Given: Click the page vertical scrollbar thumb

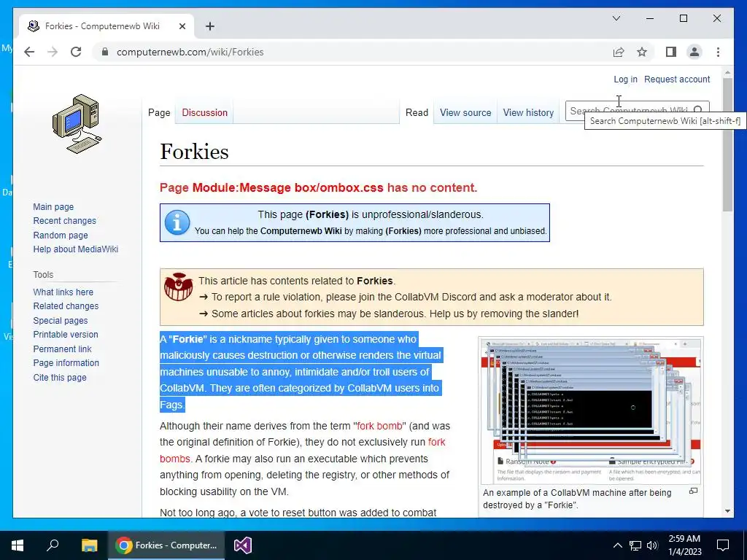Looking at the screenshot, I should tap(727, 145).
